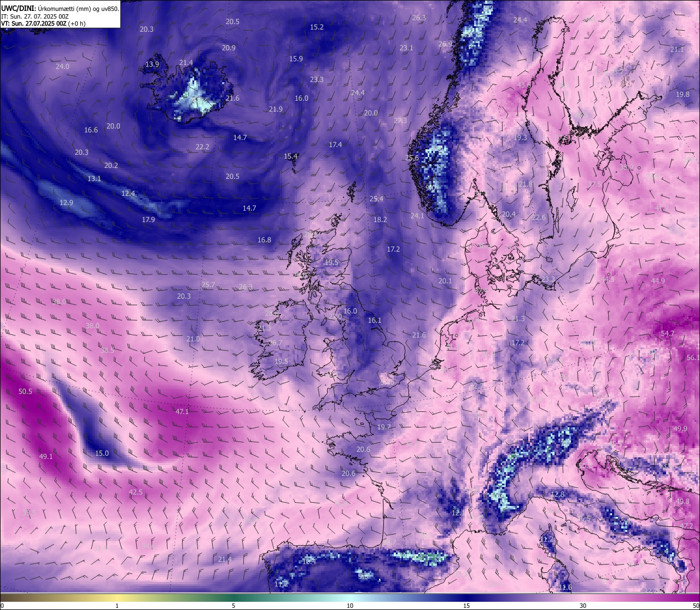
Task: Click the 21.9 value label
Action: (276, 109)
